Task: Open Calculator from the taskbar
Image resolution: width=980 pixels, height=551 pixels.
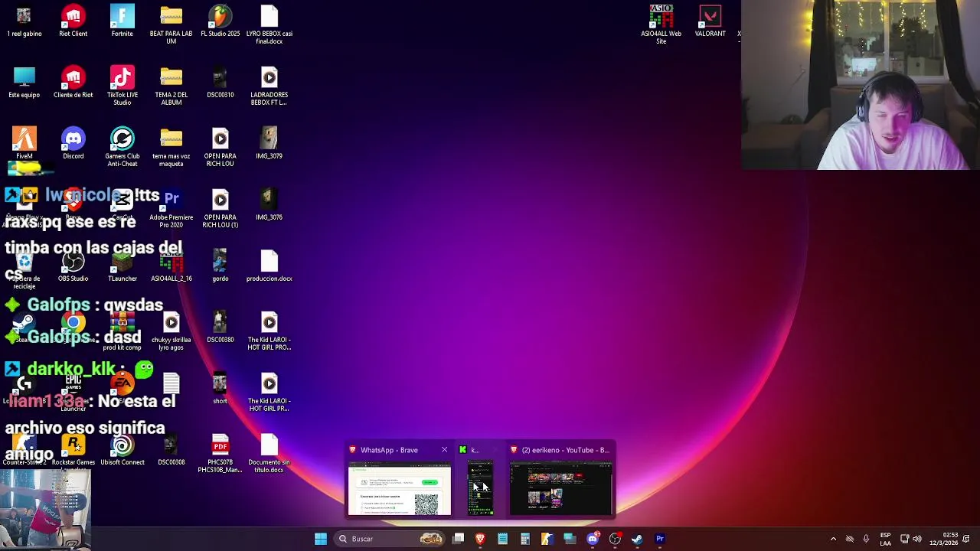Action: [524, 539]
